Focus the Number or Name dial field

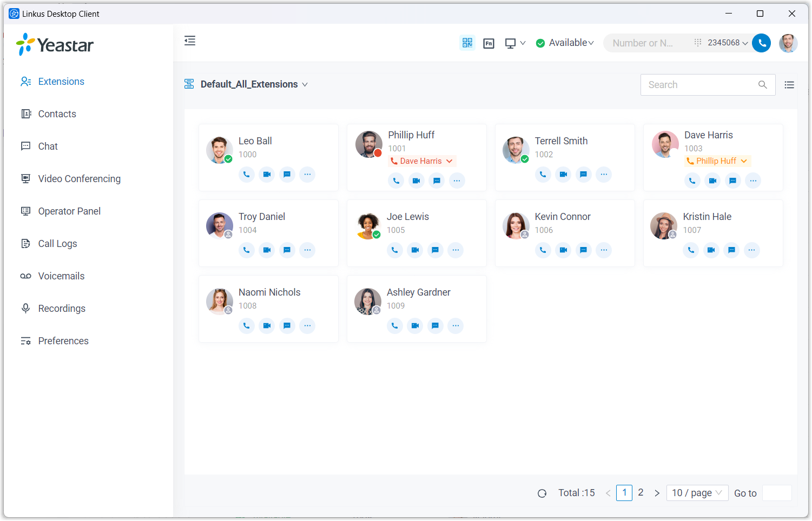645,43
